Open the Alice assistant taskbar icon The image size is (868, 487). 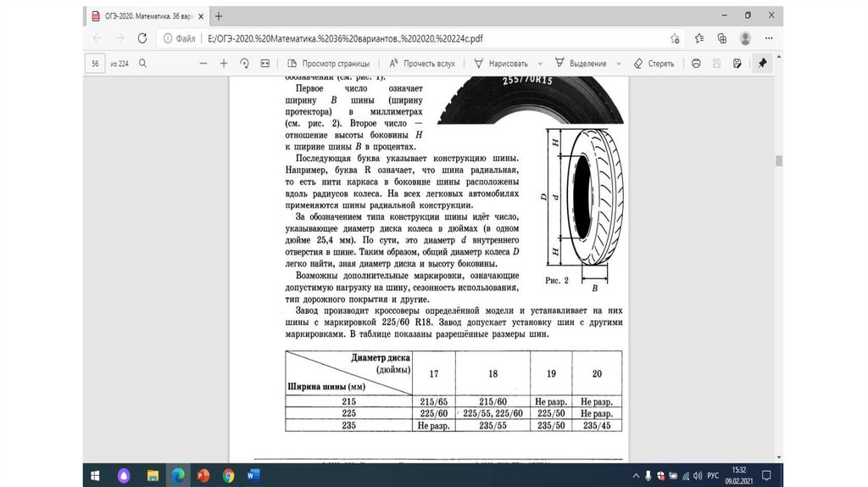coord(124,475)
